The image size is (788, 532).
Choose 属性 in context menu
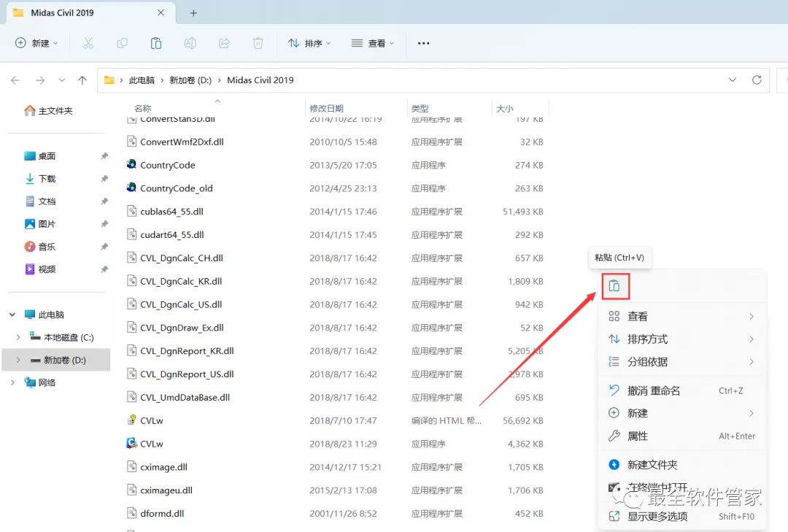pyautogui.click(x=682, y=436)
